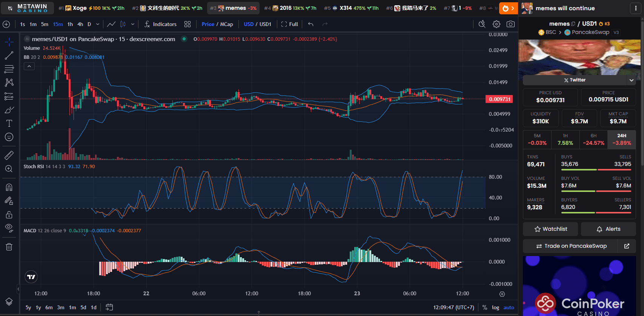Open the Fibonacci retracement tool
The height and width of the screenshot is (316, 644).
tap(9, 69)
